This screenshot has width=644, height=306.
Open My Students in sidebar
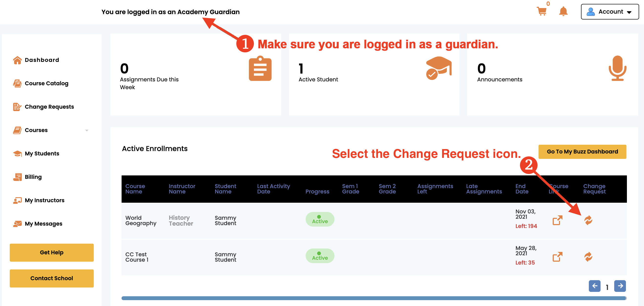coord(42,153)
